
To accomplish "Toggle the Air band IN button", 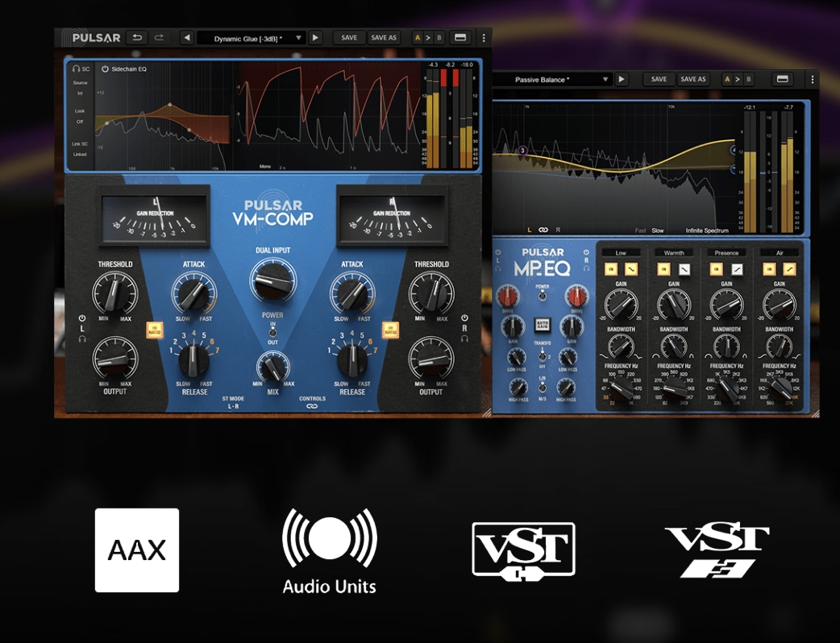I will point(769,269).
